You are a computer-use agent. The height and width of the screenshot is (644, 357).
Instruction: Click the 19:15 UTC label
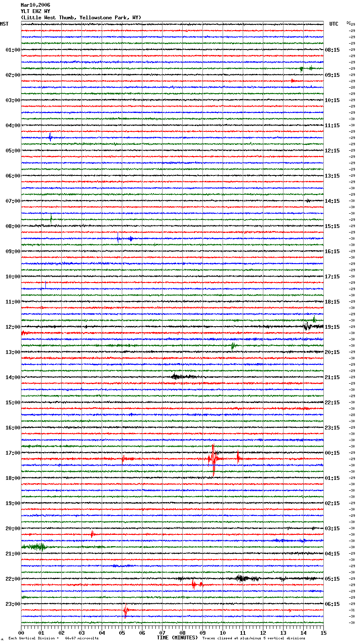[x=332, y=327]
